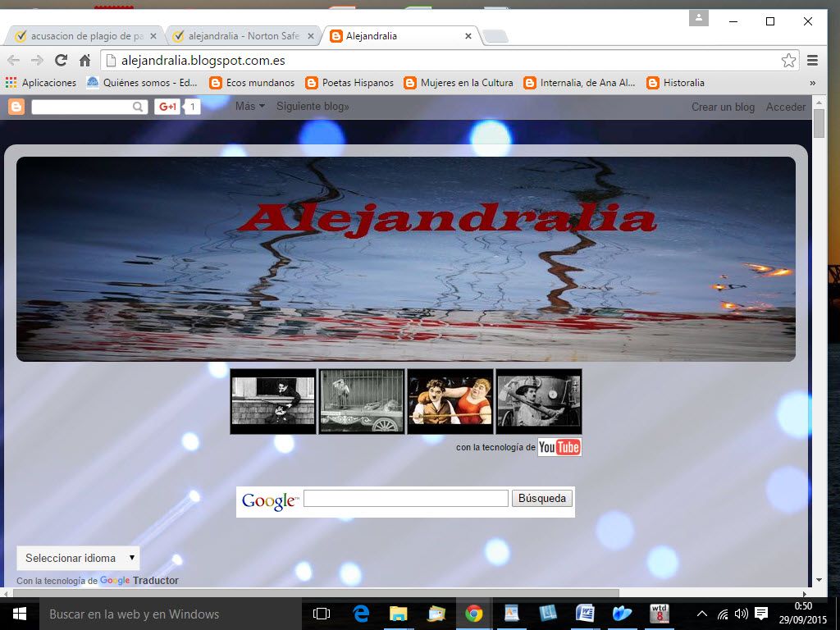Viewport: 840px width, 630px height.
Task: Open the Historalia bookmark
Action: pos(676,83)
